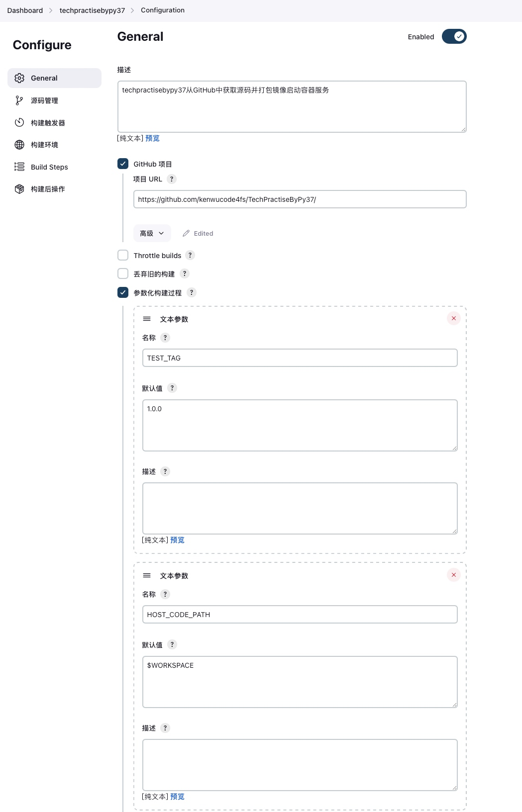Screen dimensions: 522x812
Task: Go to techpractisebypy37 breadcrumb
Action: [x=92, y=10]
